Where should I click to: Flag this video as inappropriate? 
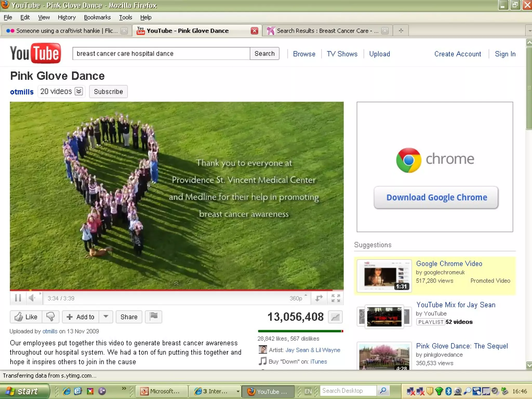tap(154, 317)
